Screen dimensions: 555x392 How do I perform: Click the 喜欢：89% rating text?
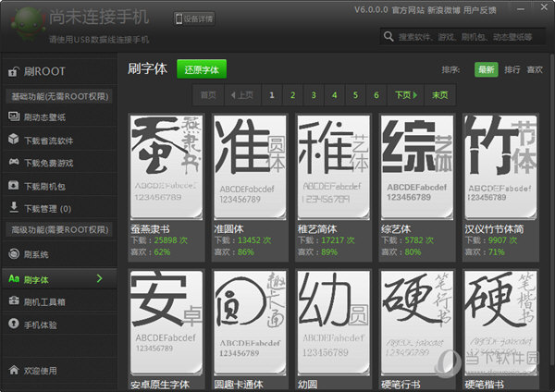(317, 251)
